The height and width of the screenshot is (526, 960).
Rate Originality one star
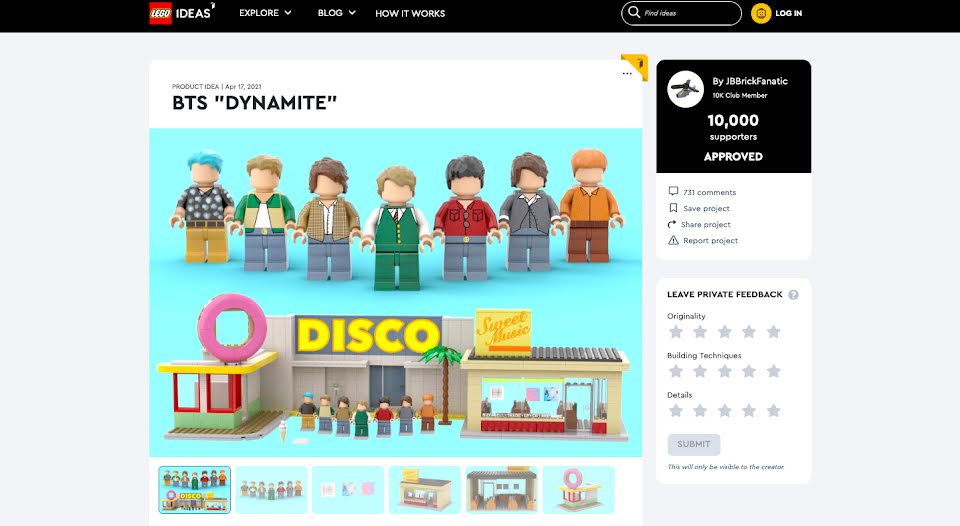(676, 332)
